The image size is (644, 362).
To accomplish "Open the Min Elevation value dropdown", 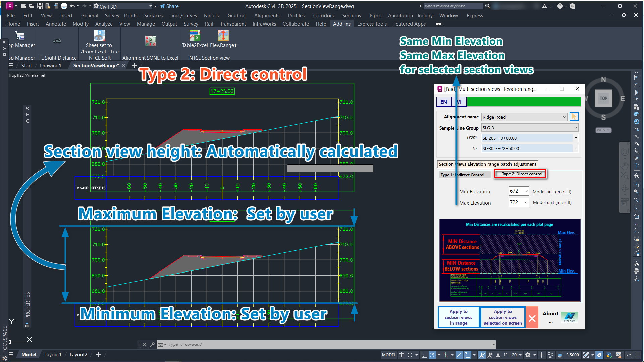I will tap(526, 191).
